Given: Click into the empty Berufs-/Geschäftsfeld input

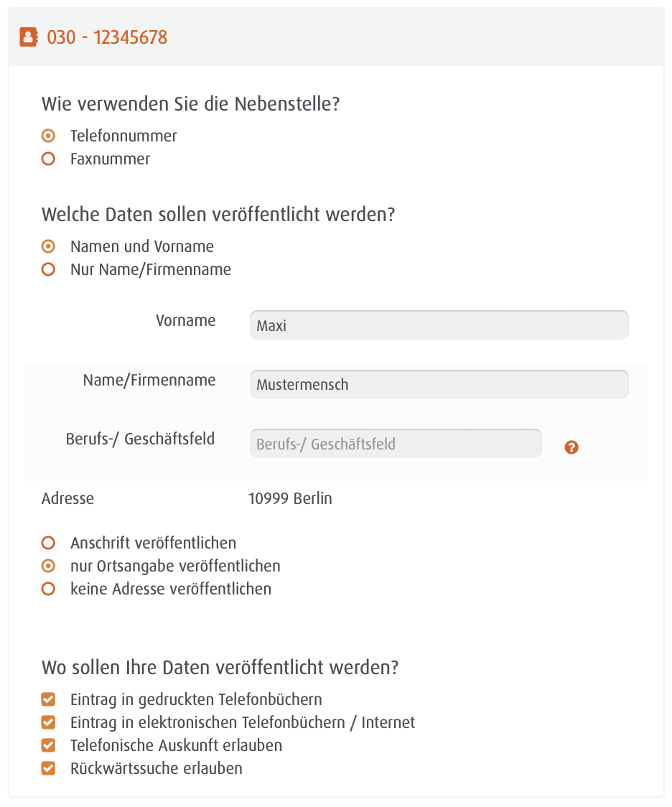Looking at the screenshot, I should point(396,444).
